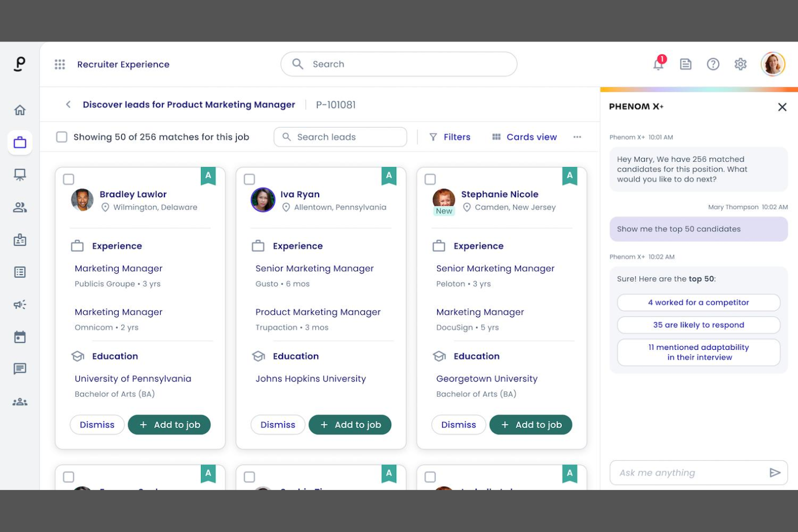Image resolution: width=798 pixels, height=532 pixels.
Task: Open Bradley Lawlor's profile name link
Action: coord(133,194)
